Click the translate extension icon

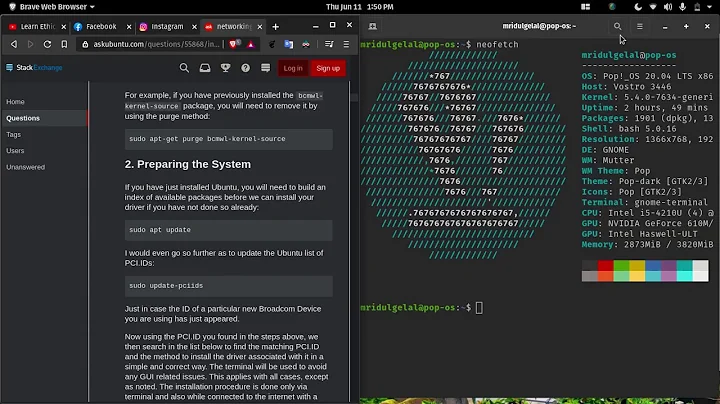[288, 45]
